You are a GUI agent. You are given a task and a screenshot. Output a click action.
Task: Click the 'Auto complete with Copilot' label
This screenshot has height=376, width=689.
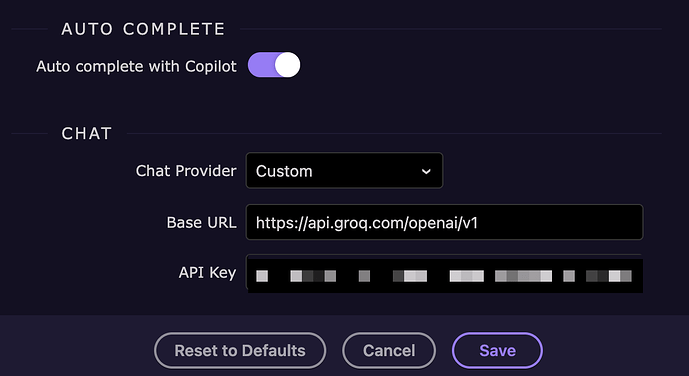pos(136,66)
